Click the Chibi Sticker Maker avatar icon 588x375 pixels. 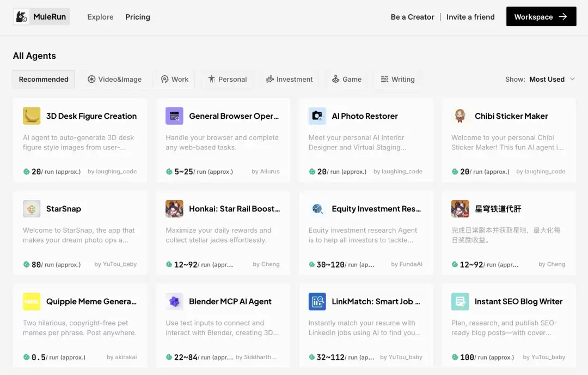460,116
